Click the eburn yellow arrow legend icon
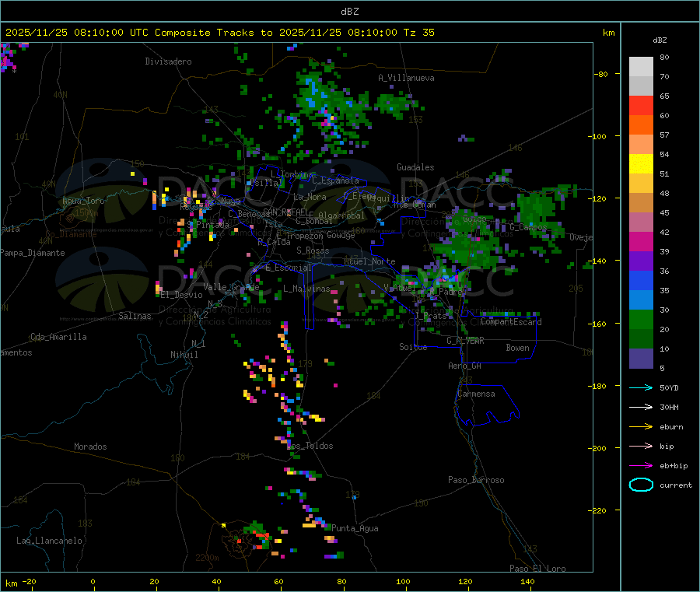Screen dimensions: 700x592 [x=641, y=426]
